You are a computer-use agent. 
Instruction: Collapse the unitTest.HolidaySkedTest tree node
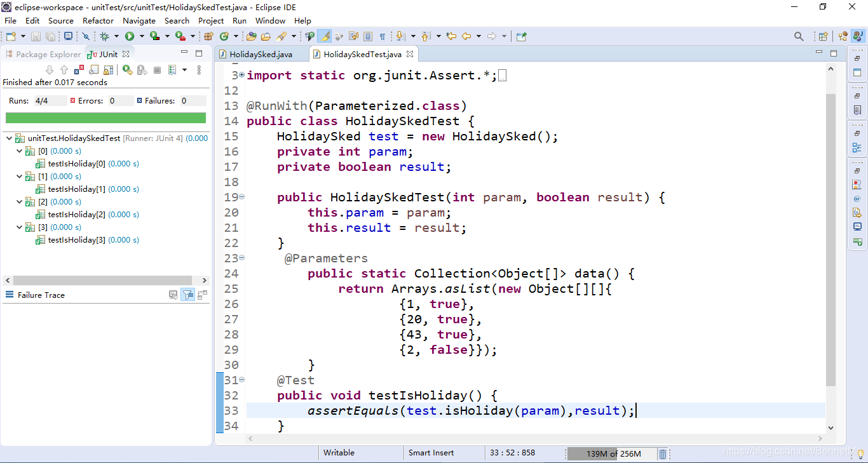click(8, 138)
